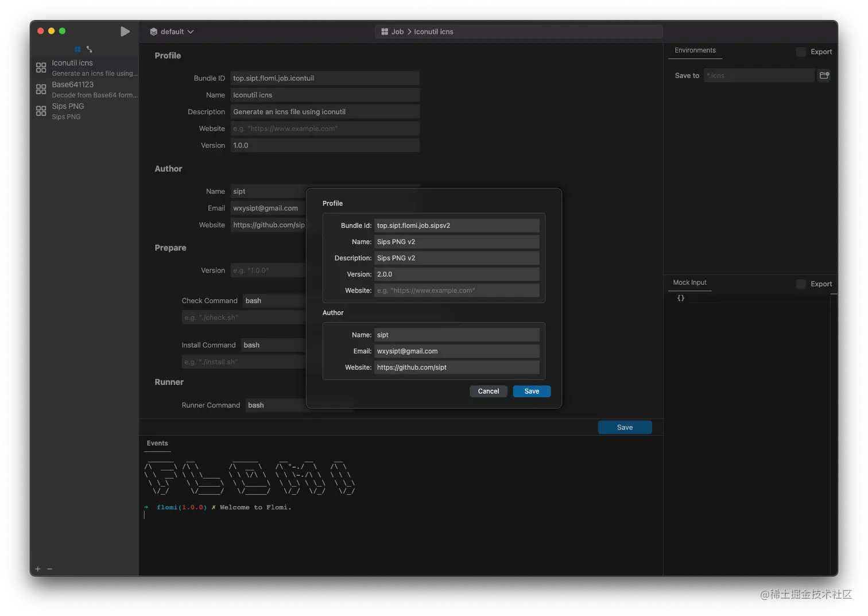Click the ./check.sh script field
The height and width of the screenshot is (616, 868).
[x=243, y=317]
